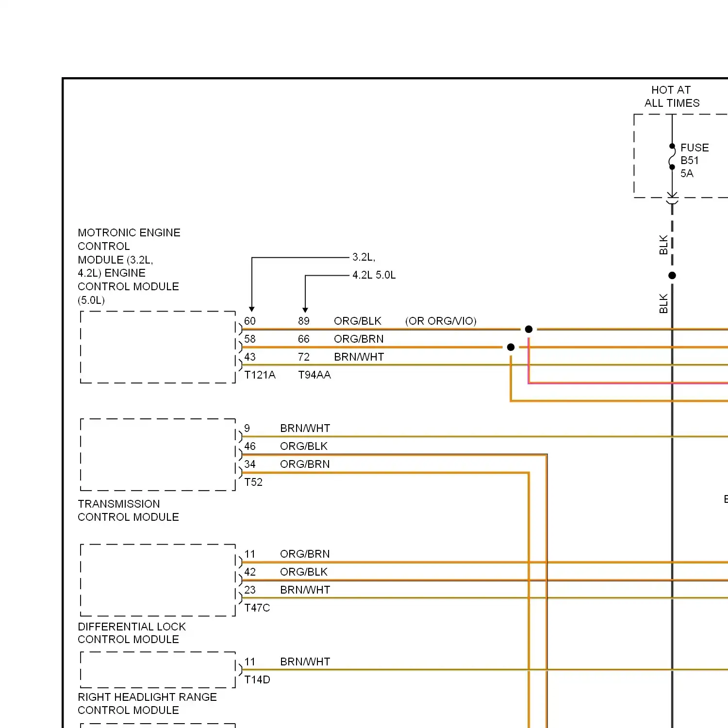
Task: Click the ORG/BRN label on the T47C connector
Action: tap(305, 554)
